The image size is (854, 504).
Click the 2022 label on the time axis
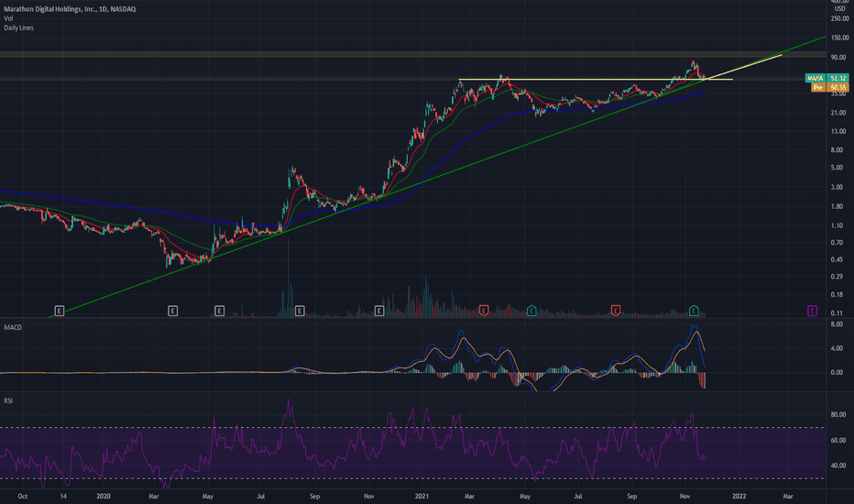click(x=739, y=497)
